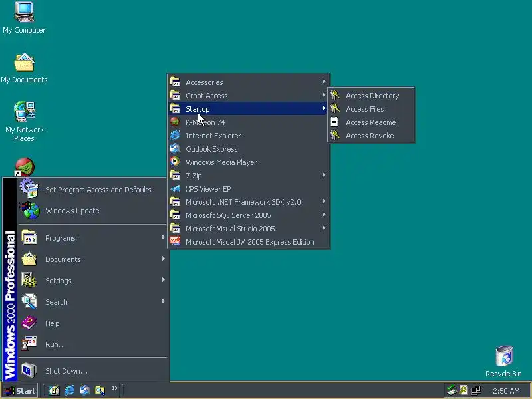Click the Safely Remove Hardware tray icon

click(452, 390)
